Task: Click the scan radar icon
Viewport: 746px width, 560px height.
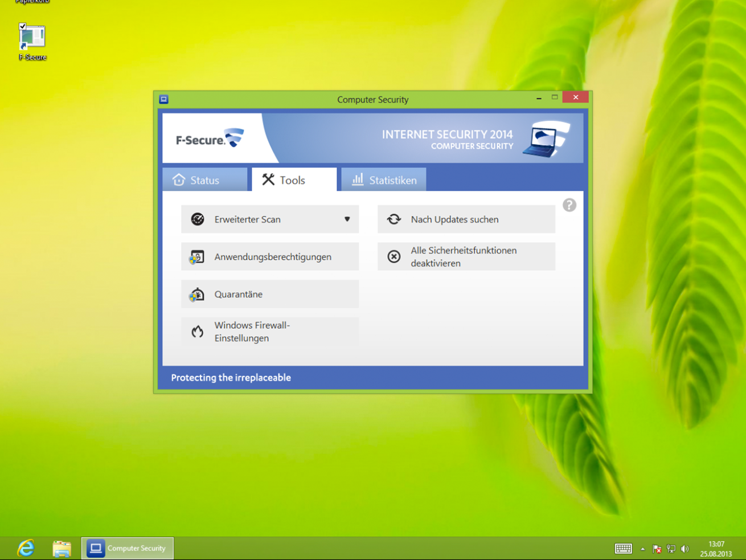Action: click(x=198, y=219)
